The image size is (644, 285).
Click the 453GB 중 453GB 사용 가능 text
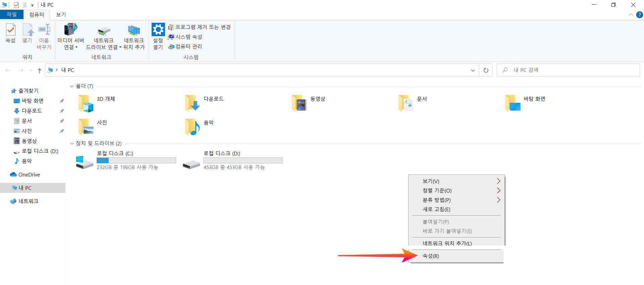point(234,167)
